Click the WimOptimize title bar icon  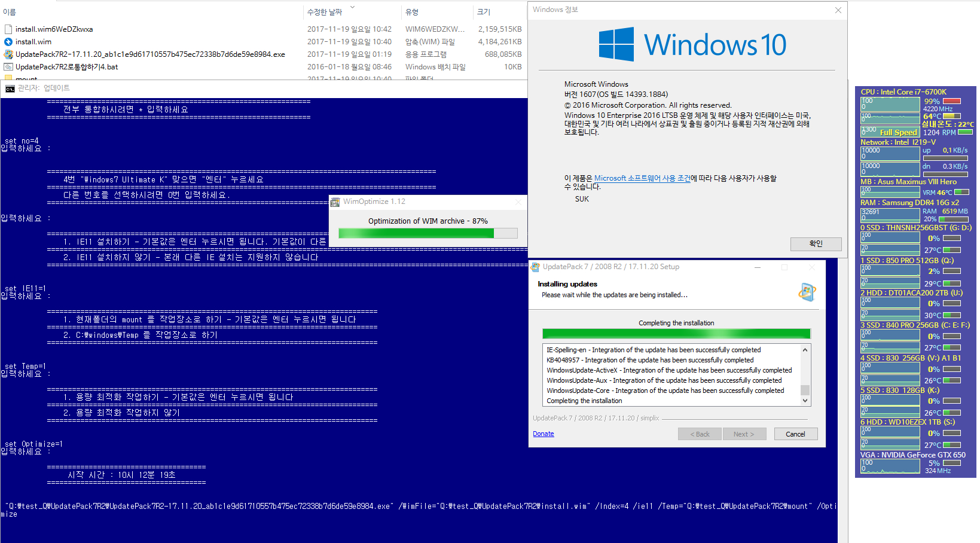[x=335, y=202]
